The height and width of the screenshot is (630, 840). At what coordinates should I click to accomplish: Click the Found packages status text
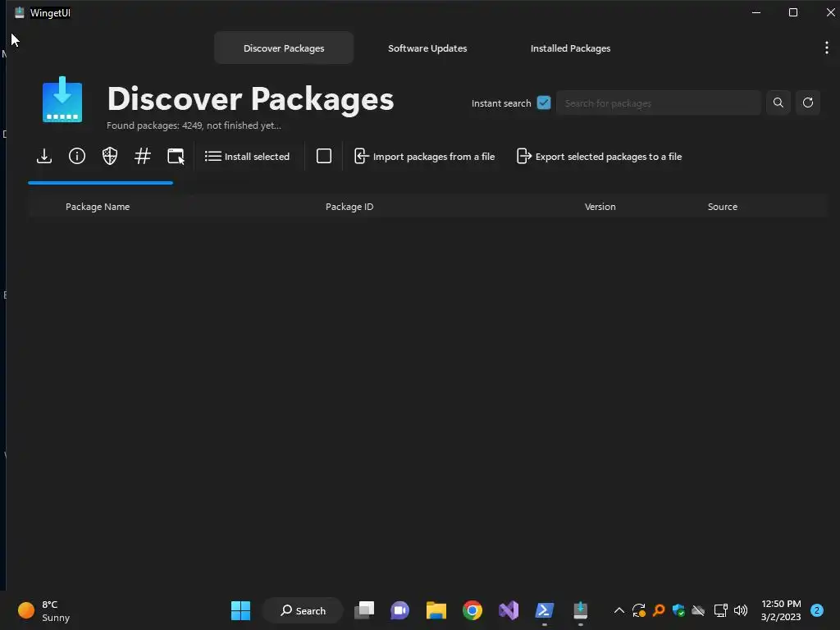tap(194, 126)
